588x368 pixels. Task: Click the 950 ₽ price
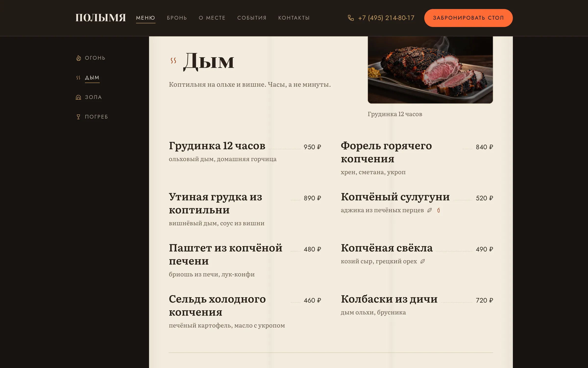click(x=312, y=147)
